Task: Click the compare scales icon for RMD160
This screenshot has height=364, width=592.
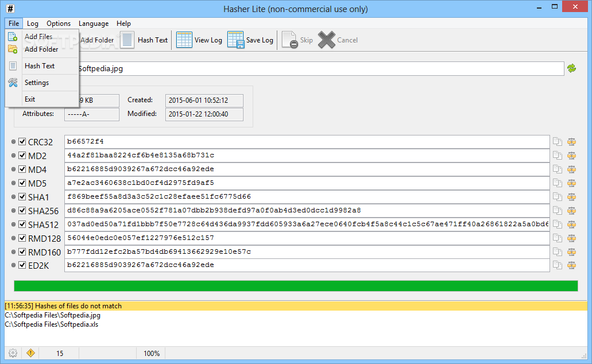Action: click(571, 252)
